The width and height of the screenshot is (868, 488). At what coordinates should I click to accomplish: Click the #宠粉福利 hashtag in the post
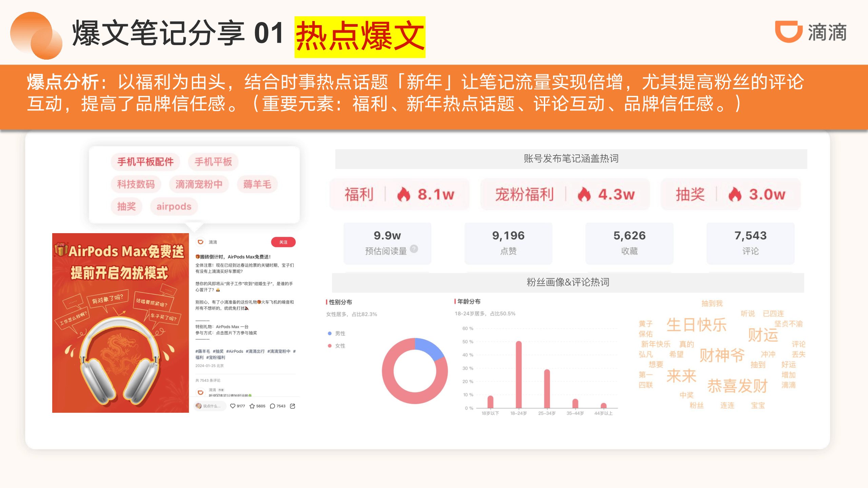tap(216, 358)
